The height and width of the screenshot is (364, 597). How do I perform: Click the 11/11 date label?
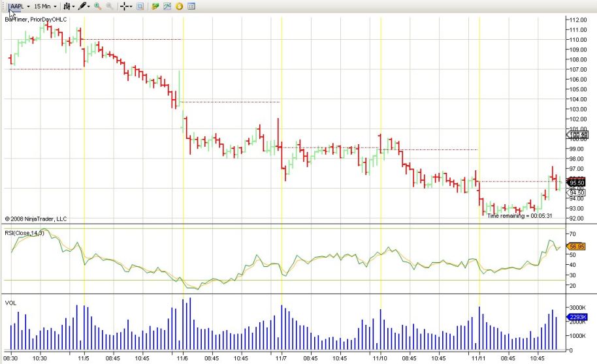point(479,358)
